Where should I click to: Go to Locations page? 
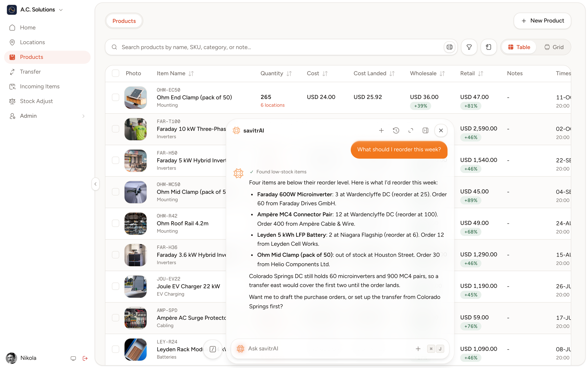[x=47, y=42]
